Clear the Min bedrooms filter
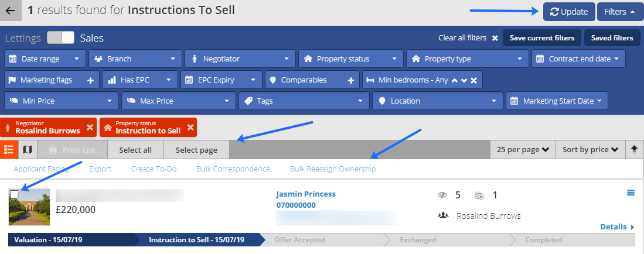 pyautogui.click(x=473, y=80)
